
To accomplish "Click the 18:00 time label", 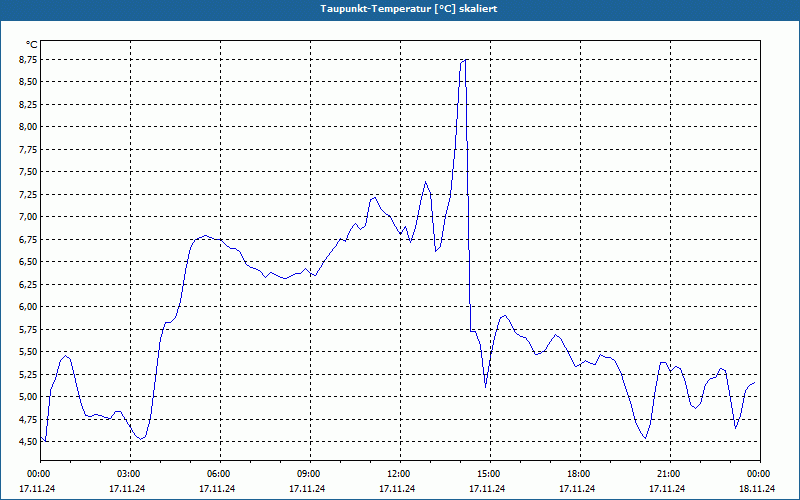I will tap(580, 474).
